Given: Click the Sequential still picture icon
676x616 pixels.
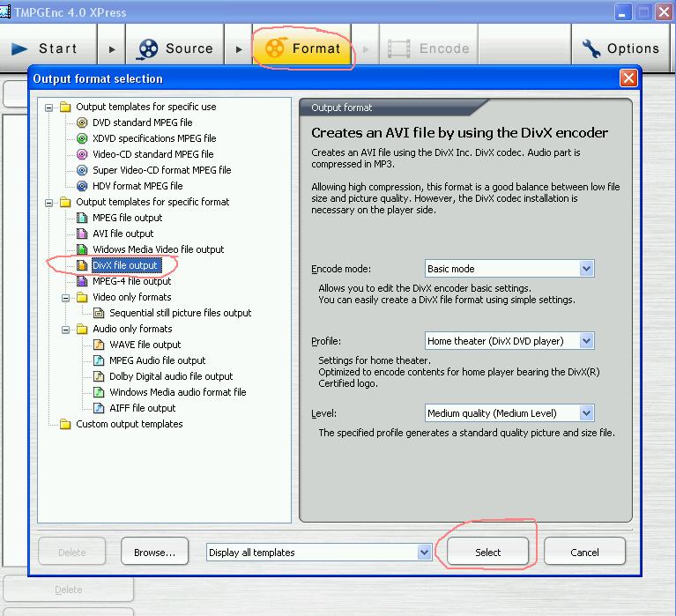Looking at the screenshot, I should pos(99,313).
